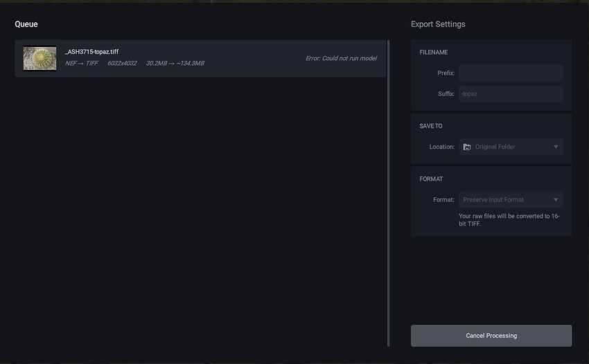Click the Queue heading
Viewport: 589px width, 364px height.
[26, 24]
